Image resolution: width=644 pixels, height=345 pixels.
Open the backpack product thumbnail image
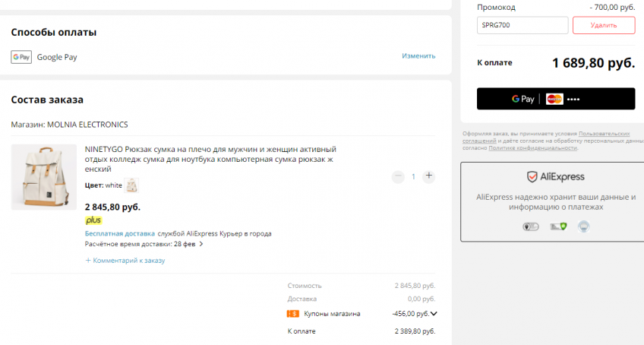click(43, 177)
